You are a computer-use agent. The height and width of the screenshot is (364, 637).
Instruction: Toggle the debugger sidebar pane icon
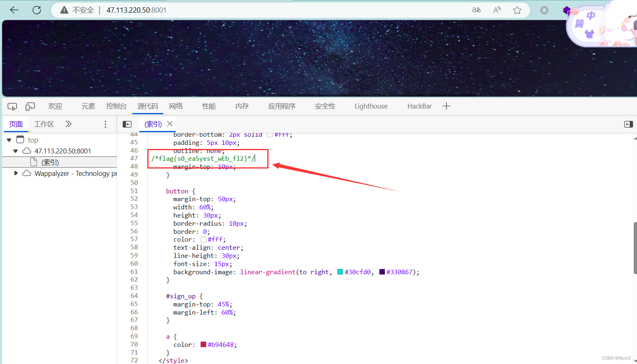click(x=628, y=124)
